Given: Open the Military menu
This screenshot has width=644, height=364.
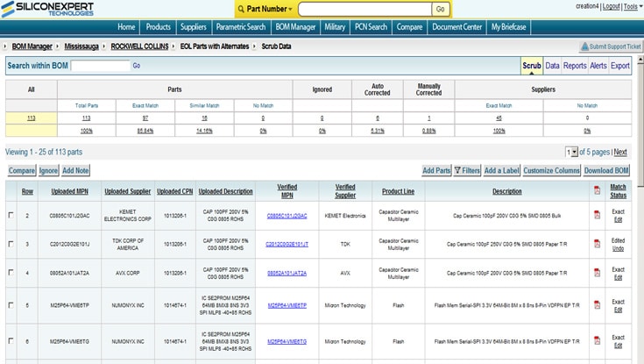Looking at the screenshot, I should point(335,27).
